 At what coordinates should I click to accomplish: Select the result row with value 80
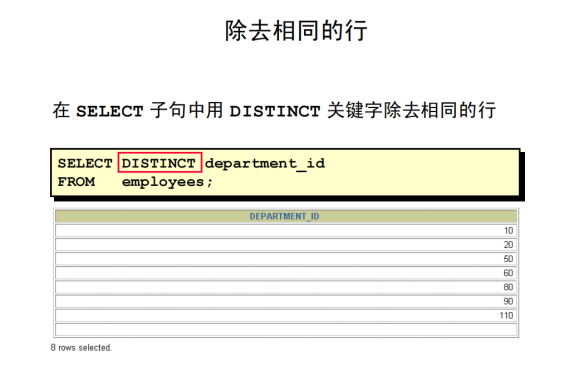pyautogui.click(x=286, y=287)
